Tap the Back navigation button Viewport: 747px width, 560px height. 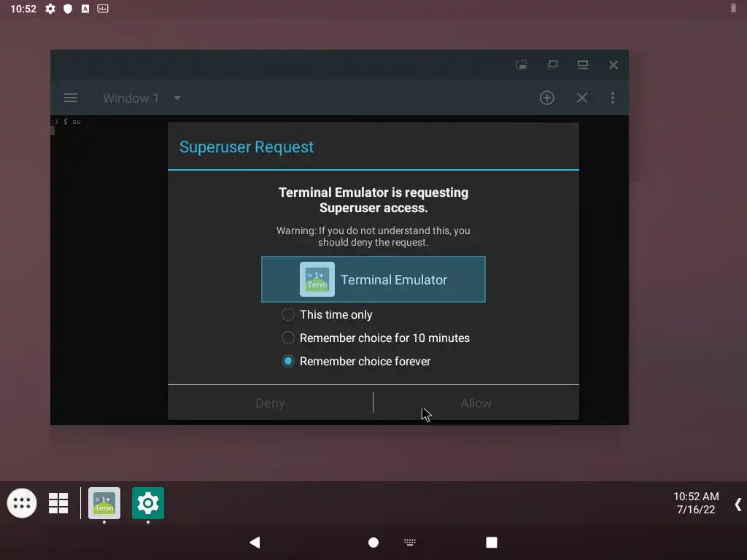click(x=255, y=542)
